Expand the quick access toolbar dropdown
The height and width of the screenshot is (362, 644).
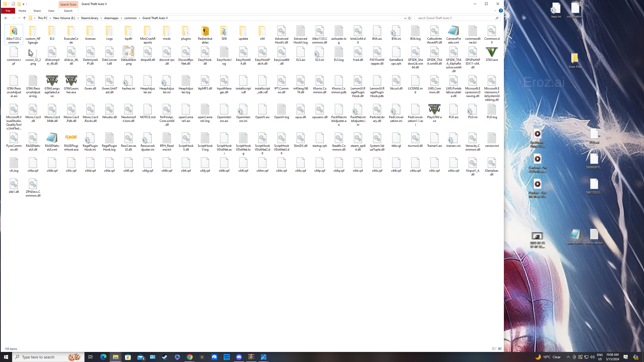[23, 4]
